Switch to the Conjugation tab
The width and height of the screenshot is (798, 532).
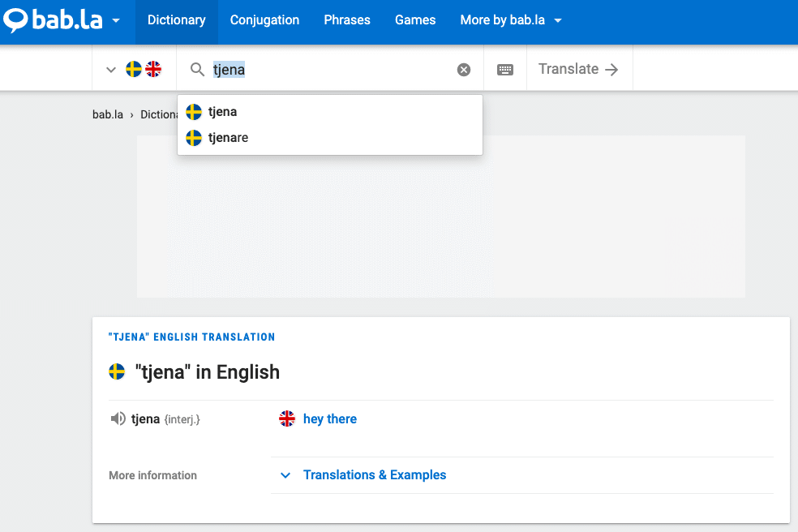pyautogui.click(x=264, y=20)
